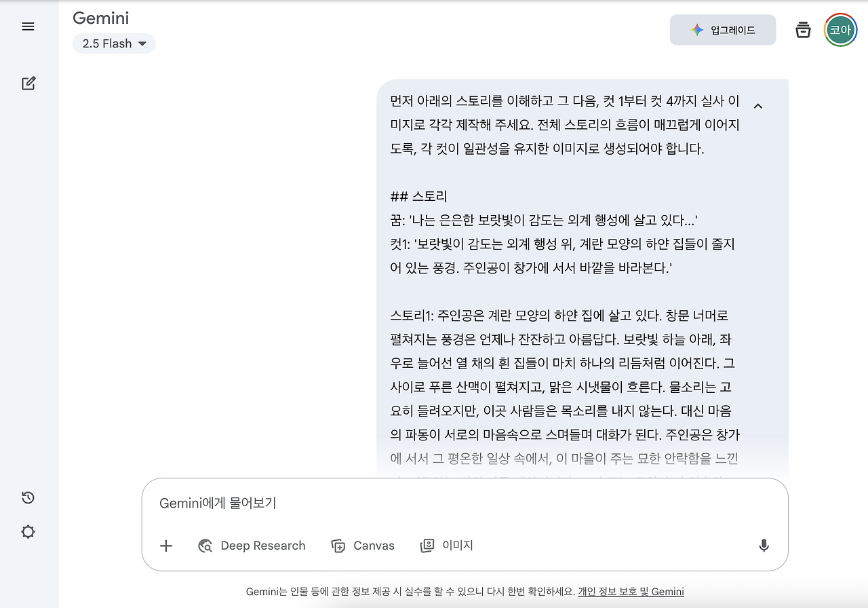Click the Gemini logo heading

100,18
